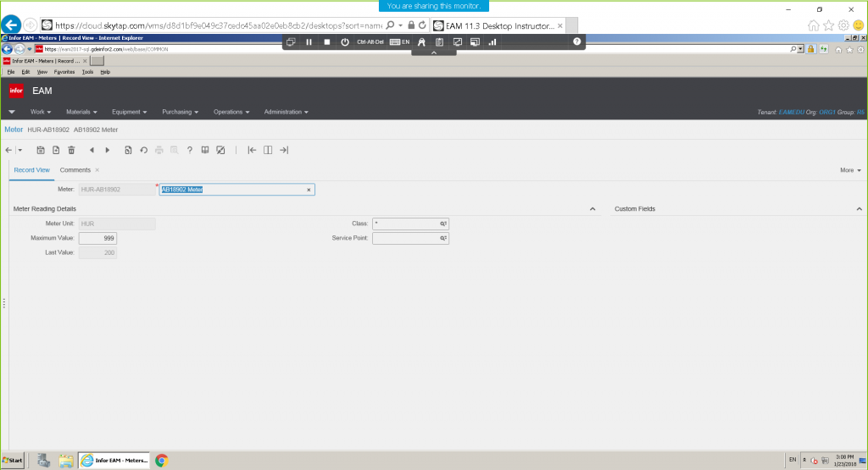This screenshot has height=470, width=868.
Task: Click Skytap connection quality bars icon
Action: coord(492,42)
